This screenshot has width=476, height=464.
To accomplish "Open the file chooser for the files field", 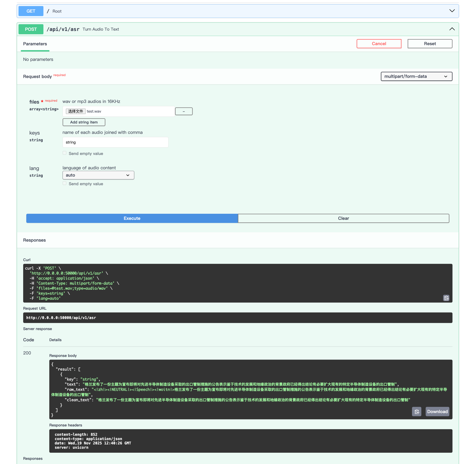I will click(76, 111).
